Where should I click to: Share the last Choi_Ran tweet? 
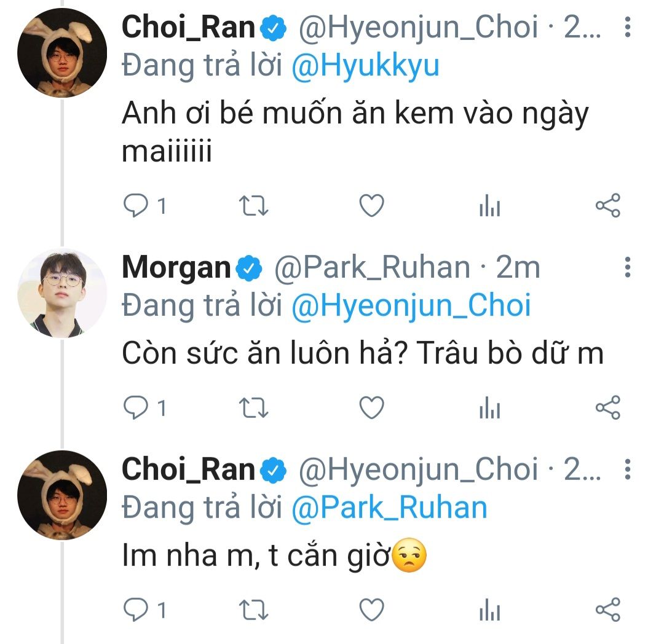click(608, 610)
